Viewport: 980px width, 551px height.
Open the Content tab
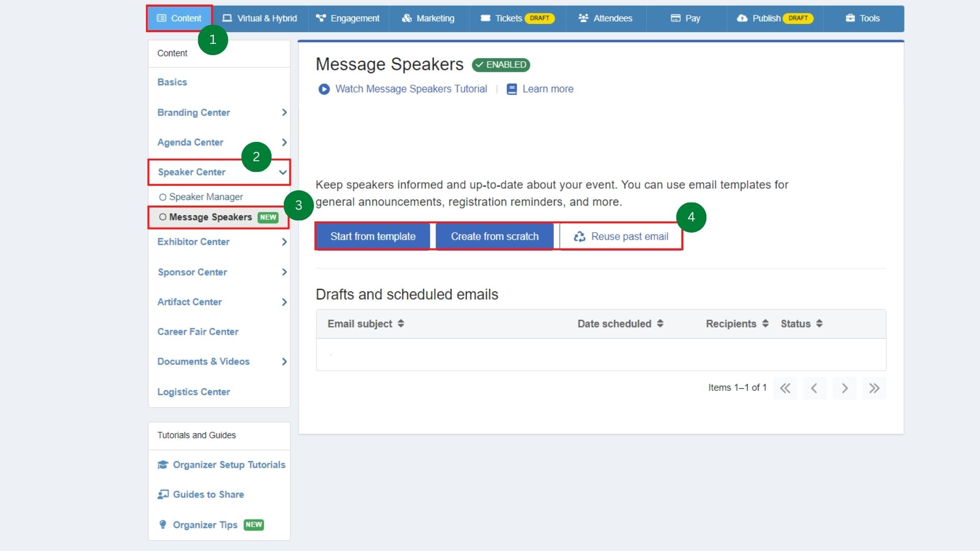[x=179, y=18]
